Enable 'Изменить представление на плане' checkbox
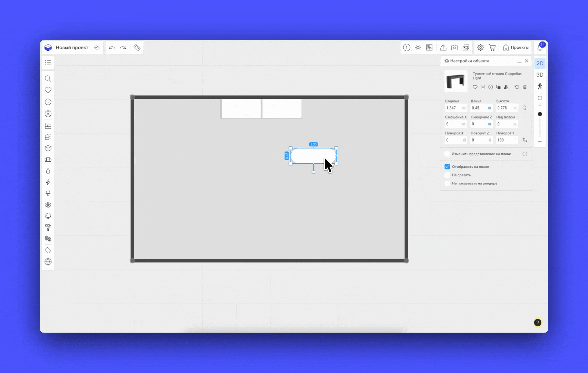The width and height of the screenshot is (588, 373). [x=447, y=154]
